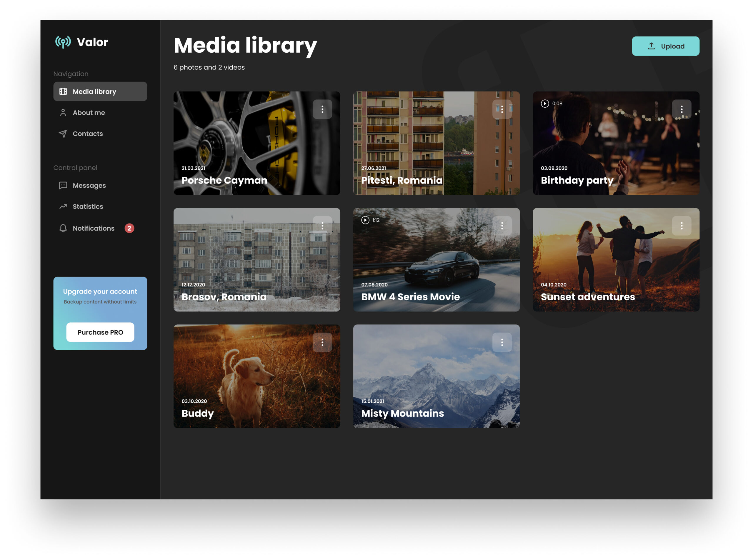Open Statistics in the control panel
Viewport: 753px width, 560px height.
pyautogui.click(x=88, y=206)
